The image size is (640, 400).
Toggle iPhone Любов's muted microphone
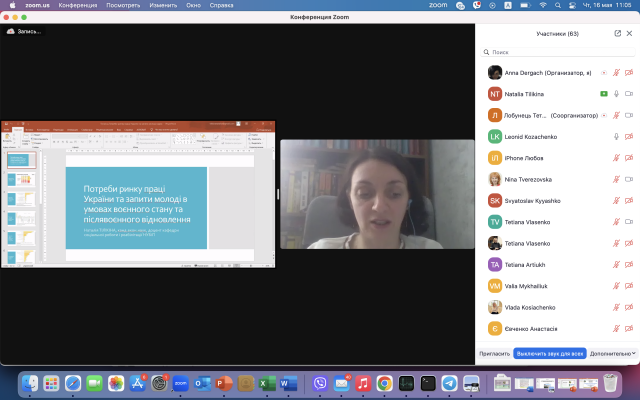(616, 158)
